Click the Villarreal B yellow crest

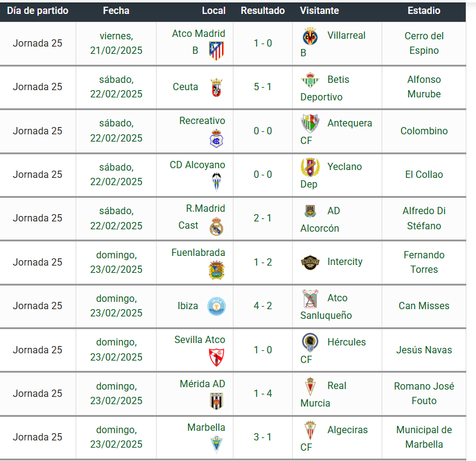tap(310, 36)
